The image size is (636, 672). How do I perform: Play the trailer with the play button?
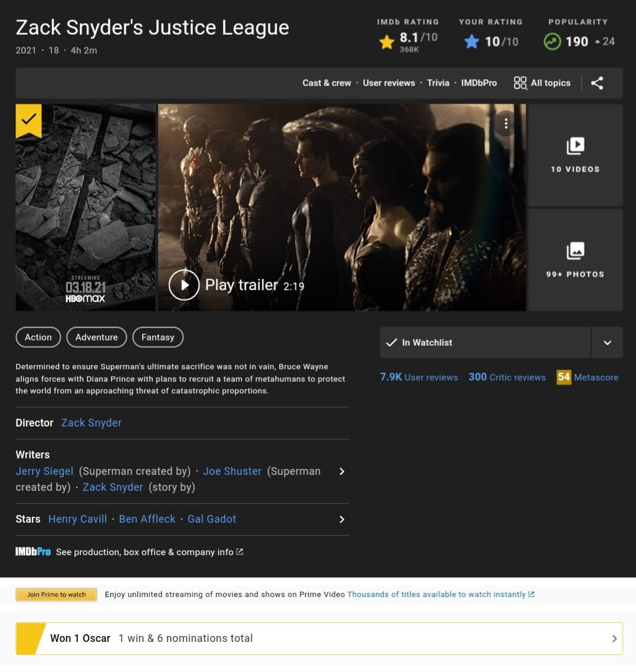click(x=184, y=285)
